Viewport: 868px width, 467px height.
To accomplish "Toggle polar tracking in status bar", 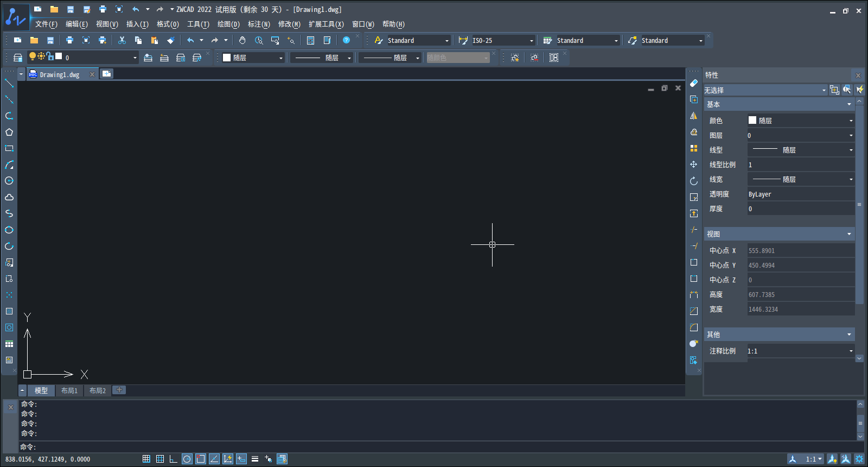I will pyautogui.click(x=187, y=459).
